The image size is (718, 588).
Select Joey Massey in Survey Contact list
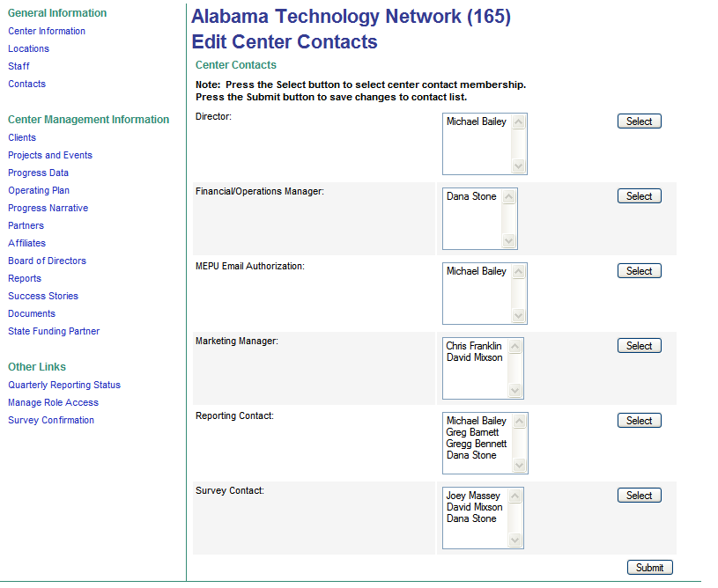473,496
